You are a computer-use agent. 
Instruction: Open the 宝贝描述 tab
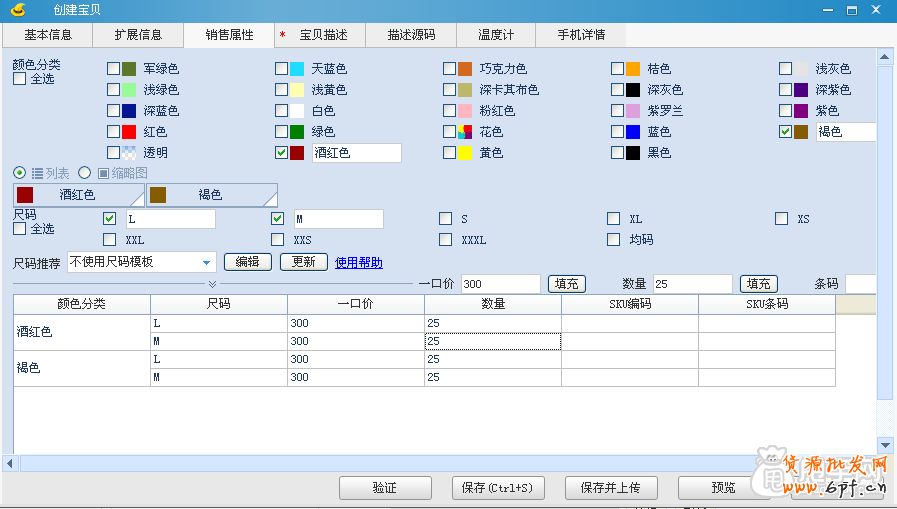click(x=323, y=35)
